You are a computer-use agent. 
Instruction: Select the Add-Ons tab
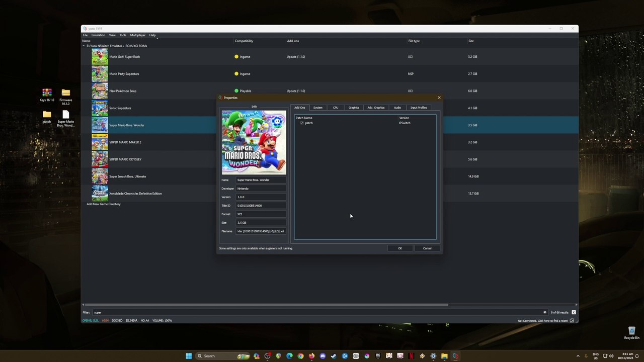pos(300,108)
